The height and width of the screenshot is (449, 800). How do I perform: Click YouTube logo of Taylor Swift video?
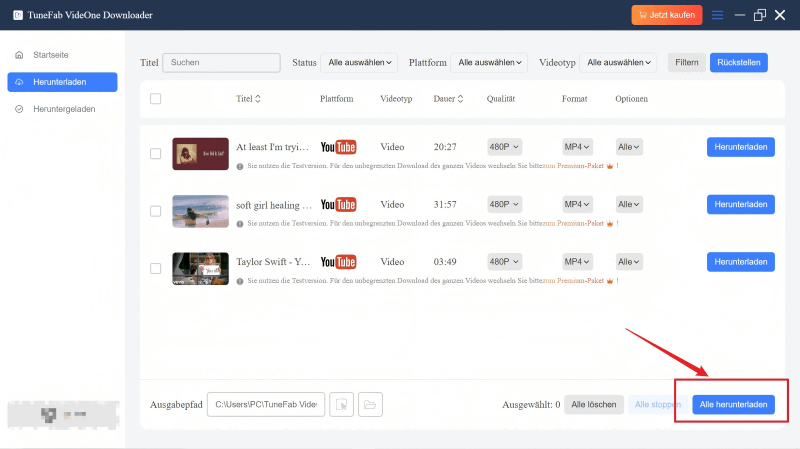click(338, 262)
